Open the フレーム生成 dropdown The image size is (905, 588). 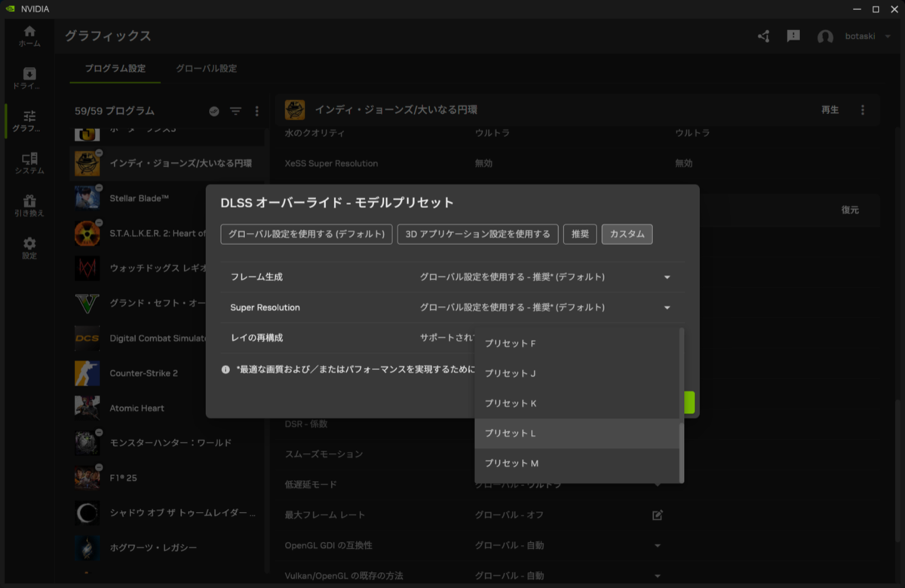(x=667, y=277)
